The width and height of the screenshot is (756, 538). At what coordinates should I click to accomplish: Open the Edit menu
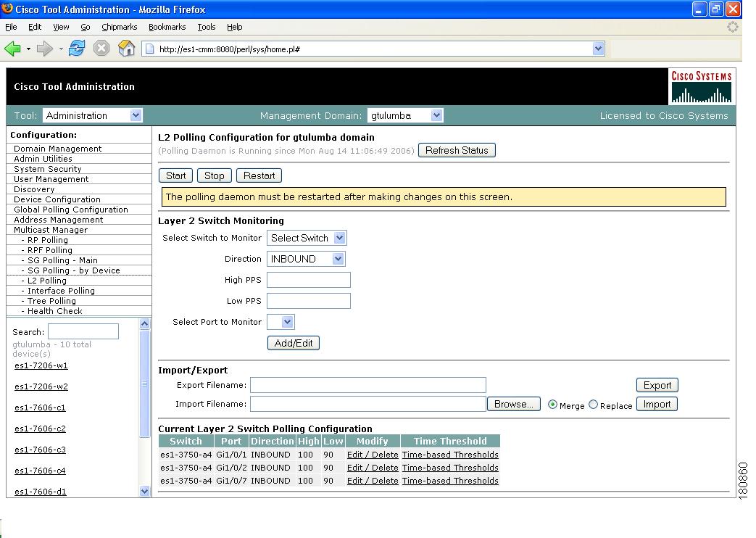pyautogui.click(x=35, y=27)
